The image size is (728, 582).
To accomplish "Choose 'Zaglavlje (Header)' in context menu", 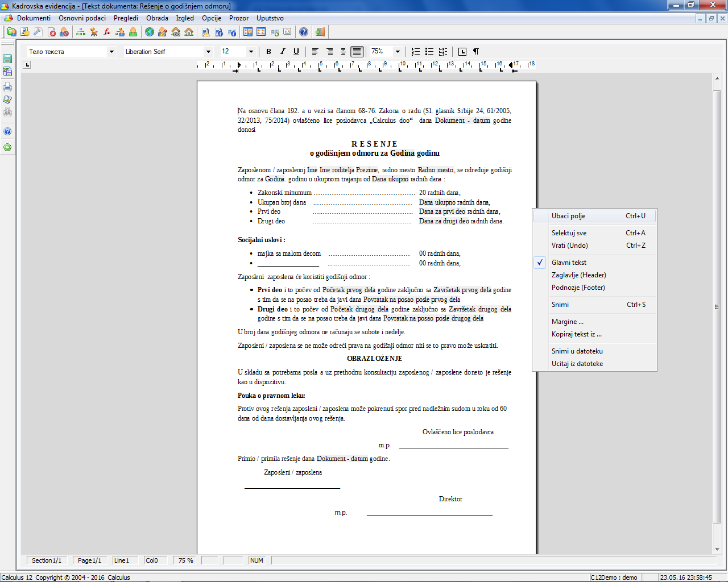I will click(x=595, y=275).
